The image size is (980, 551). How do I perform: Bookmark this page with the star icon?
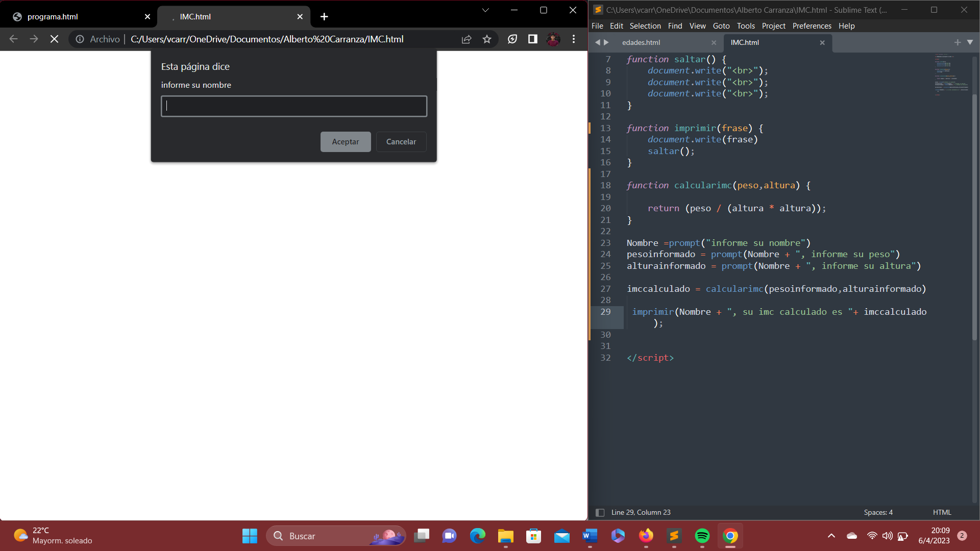tap(487, 39)
